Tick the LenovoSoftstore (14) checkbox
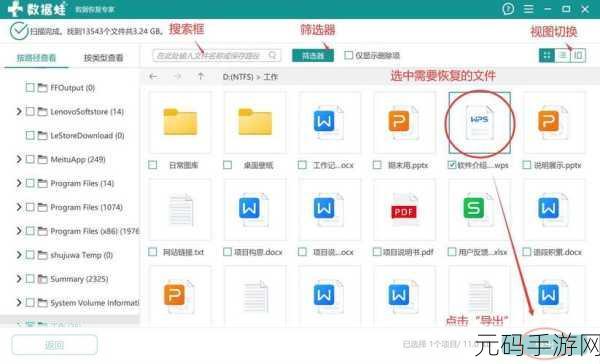This screenshot has width=600, height=364. (30, 111)
